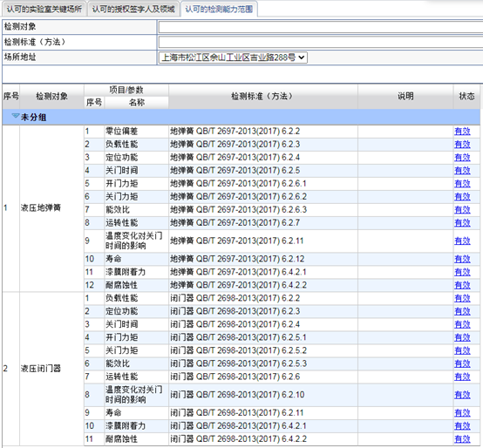Click 有效 for 地弹簧 能效比 6.2.6.3
Image resolution: width=483 pixels, height=448 pixels.
pos(462,210)
